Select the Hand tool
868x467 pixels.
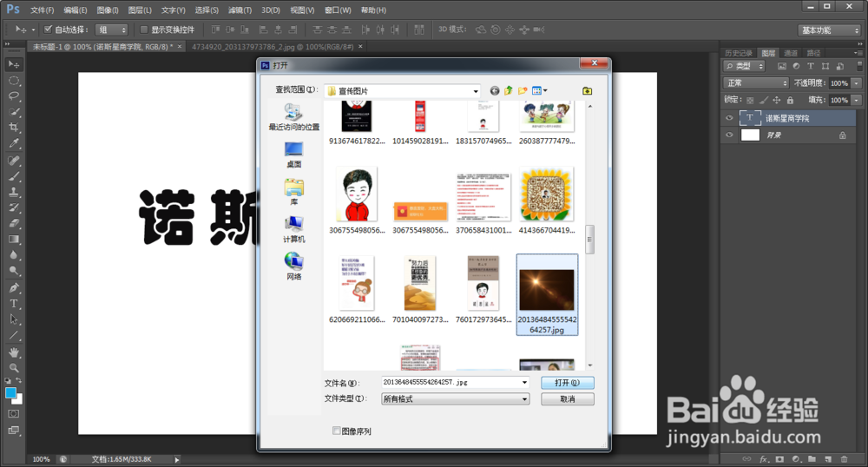(14, 352)
